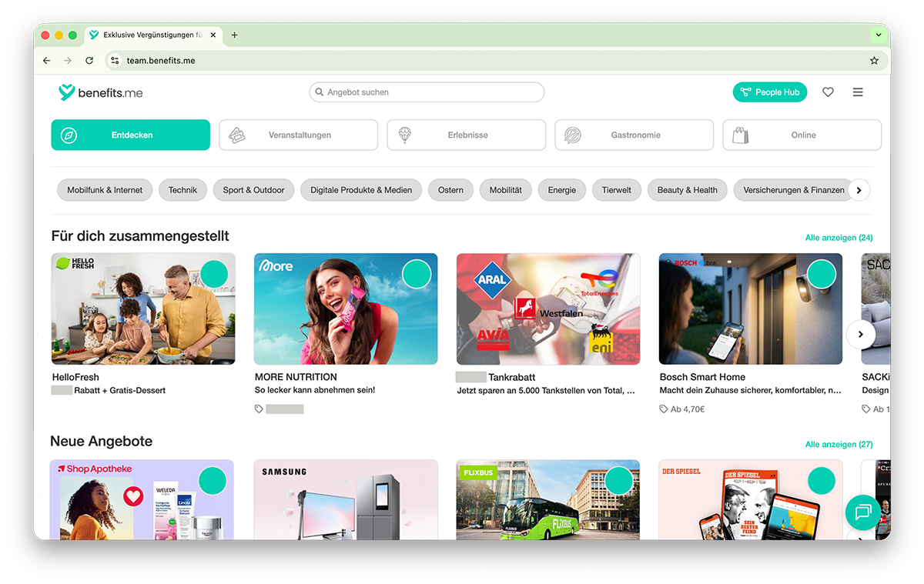Screen dimensions: 924x584
Task: Click price tag icon under MORE NUTRITION
Action: tap(259, 409)
